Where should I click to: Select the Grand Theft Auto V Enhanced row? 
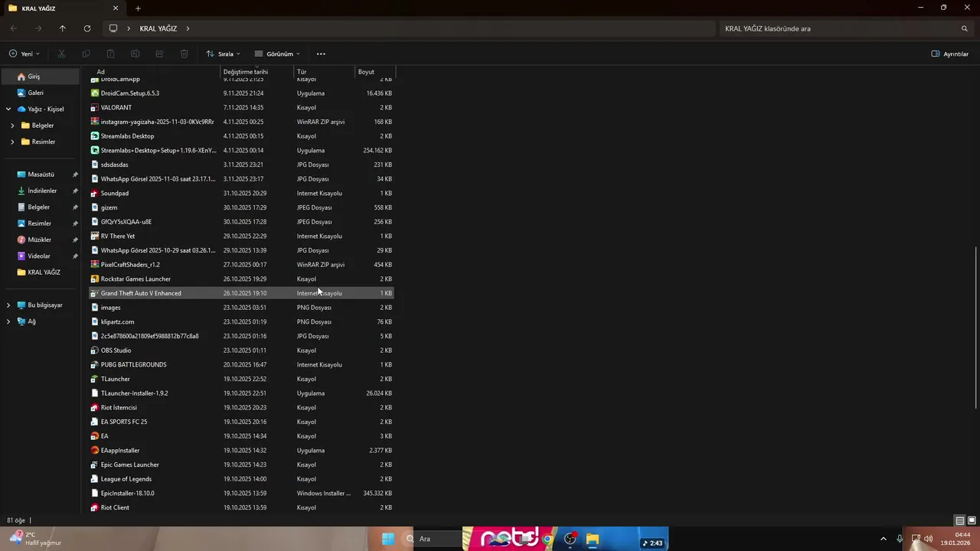pos(242,293)
